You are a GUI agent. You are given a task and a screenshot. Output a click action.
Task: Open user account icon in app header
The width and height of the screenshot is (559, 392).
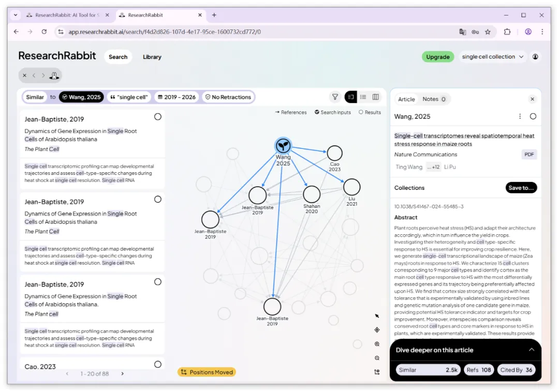point(535,56)
